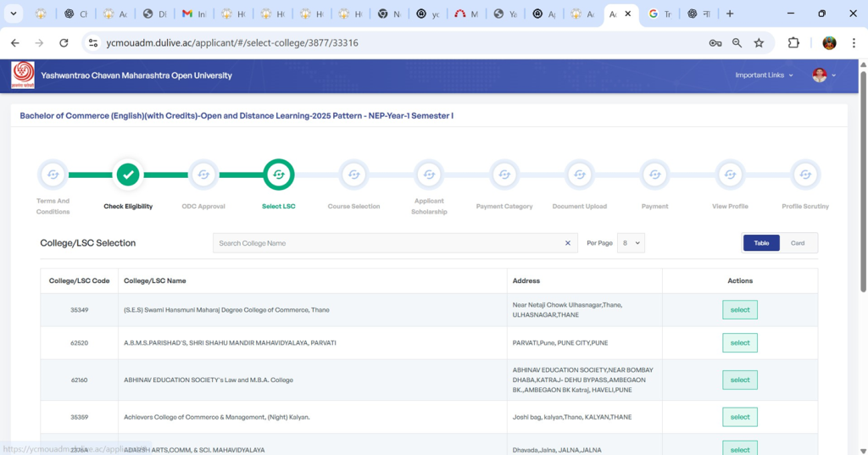
Task: Click the Search College Name field
Action: tap(386, 243)
